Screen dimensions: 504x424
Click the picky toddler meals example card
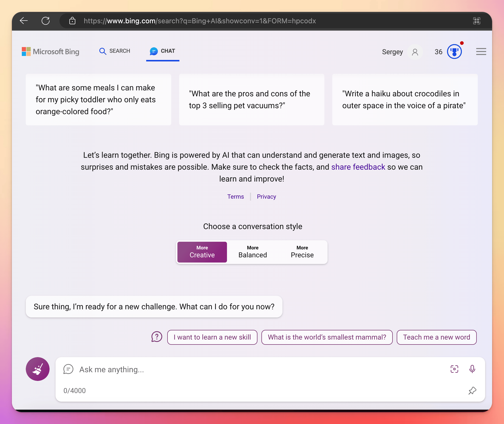click(x=98, y=100)
